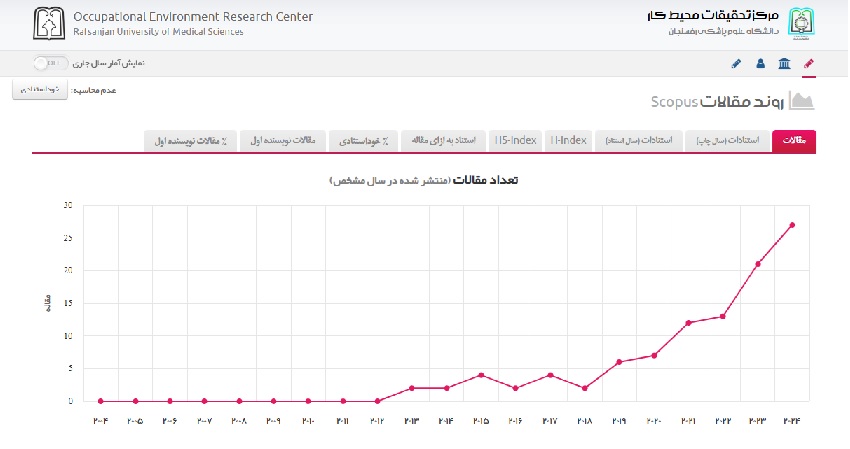The width and height of the screenshot is (850, 449).
Task: Open the % مقالات نویسنده اول tab
Action: pyautogui.click(x=190, y=140)
